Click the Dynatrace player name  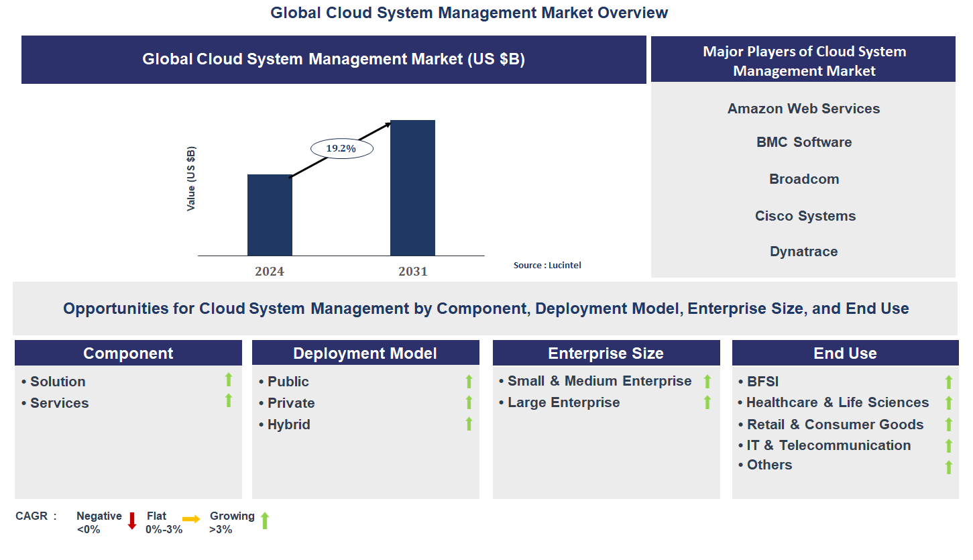[x=803, y=251]
